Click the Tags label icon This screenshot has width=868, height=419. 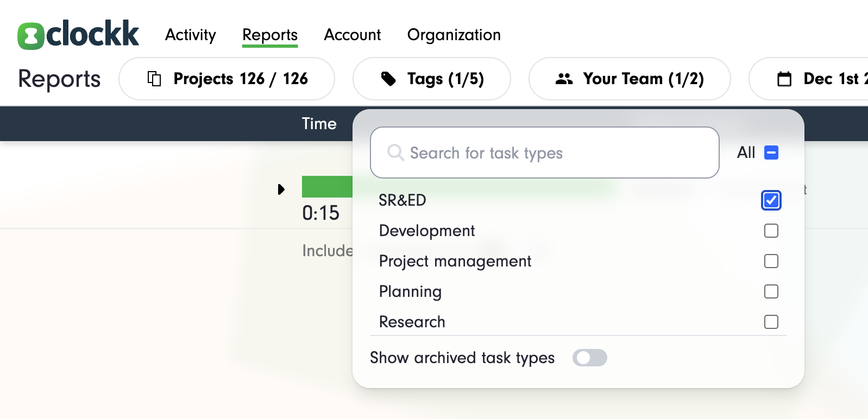click(x=388, y=79)
